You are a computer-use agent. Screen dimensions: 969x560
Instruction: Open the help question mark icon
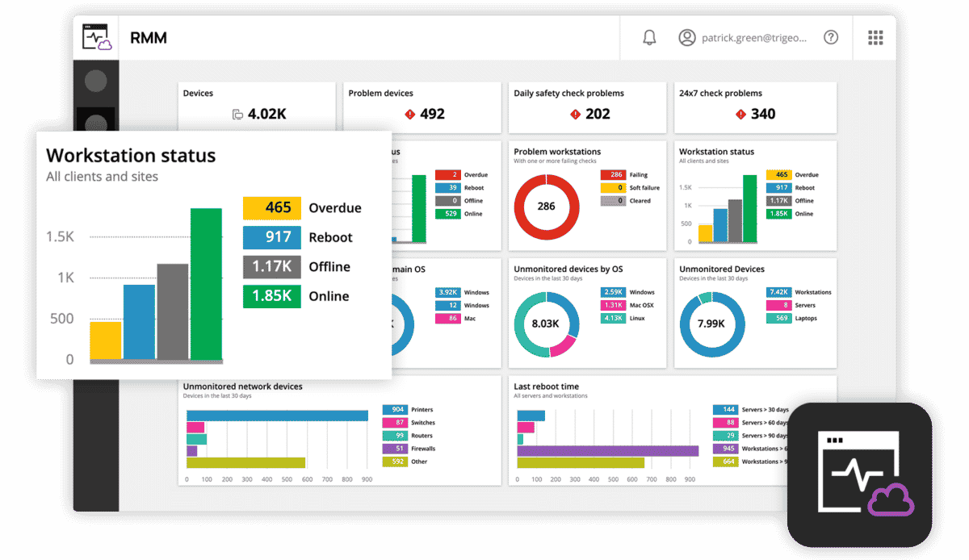830,38
